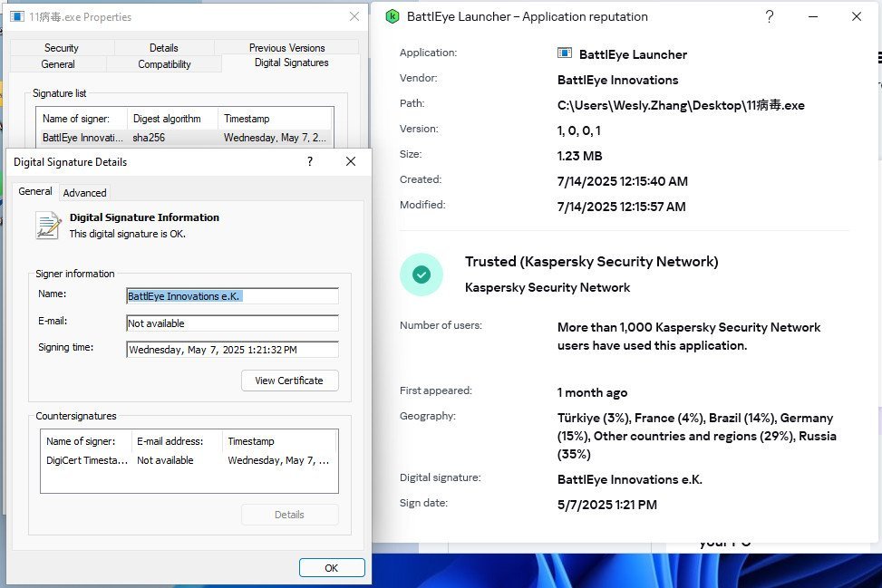Click the file path C:\Users\Wesly.Zhang\Desktop text
882x588 pixels.
(681, 105)
